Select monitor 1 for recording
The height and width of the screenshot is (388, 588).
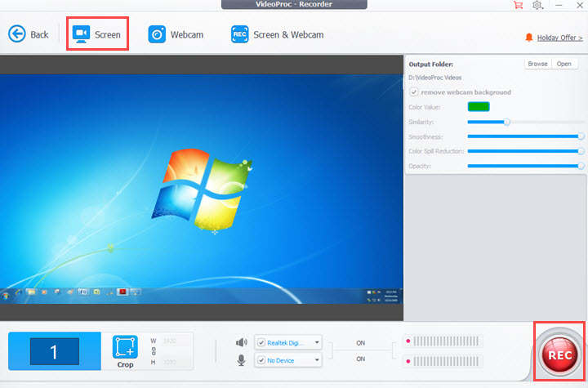click(x=55, y=351)
